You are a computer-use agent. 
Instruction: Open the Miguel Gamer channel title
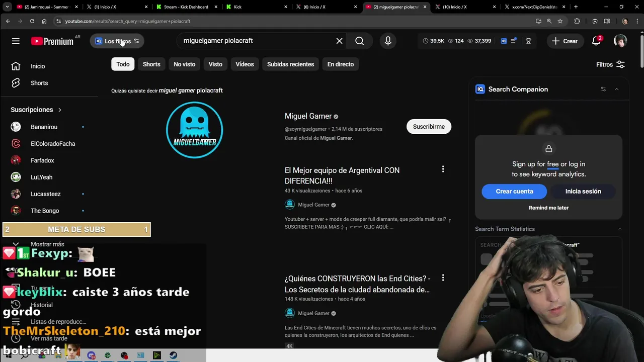click(308, 116)
